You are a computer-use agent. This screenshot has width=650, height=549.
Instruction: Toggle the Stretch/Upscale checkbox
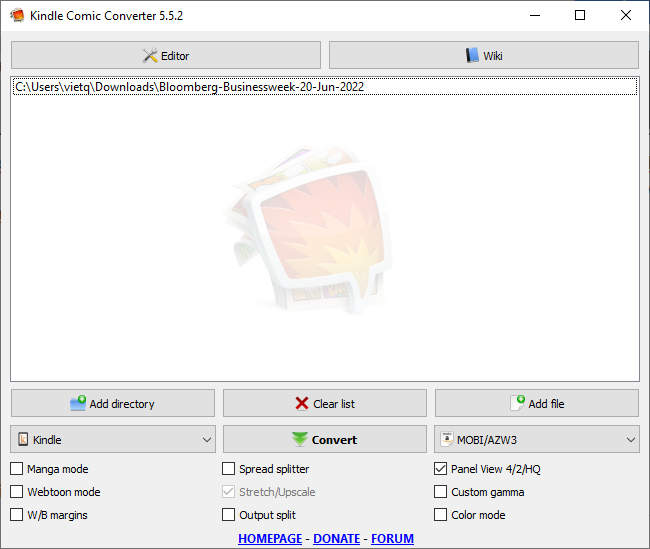click(228, 492)
